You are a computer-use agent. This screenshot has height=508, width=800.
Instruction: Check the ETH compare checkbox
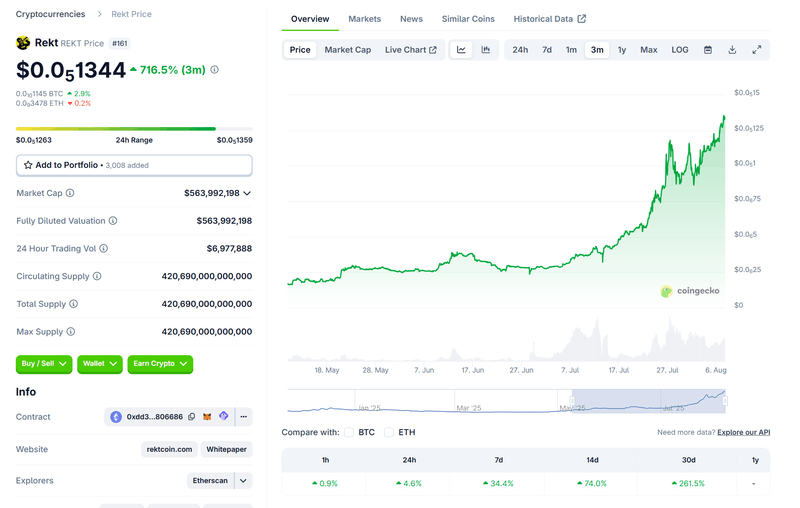tap(389, 432)
